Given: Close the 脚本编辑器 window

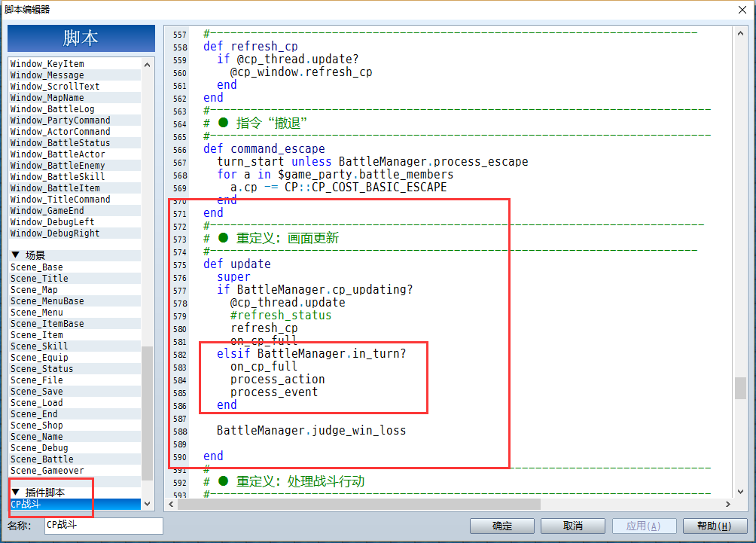Looking at the screenshot, I should click(x=742, y=10).
